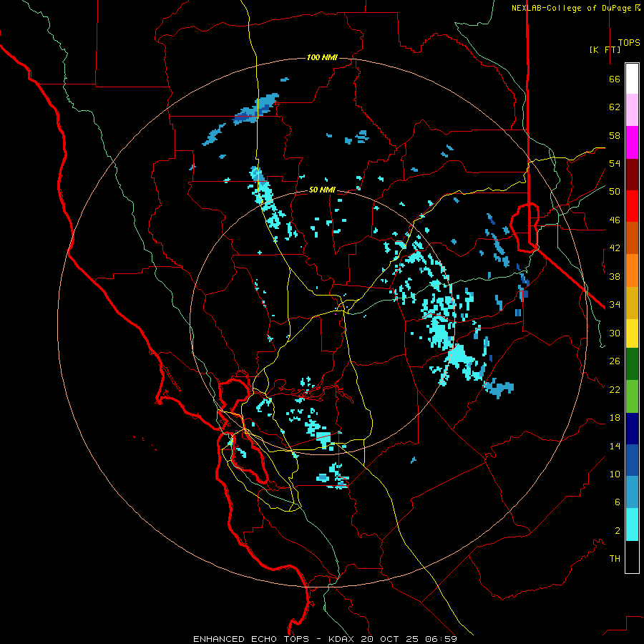Click the NEXLAB-College of DuPage text
Viewport: 644px width, 644px height.
(x=573, y=8)
